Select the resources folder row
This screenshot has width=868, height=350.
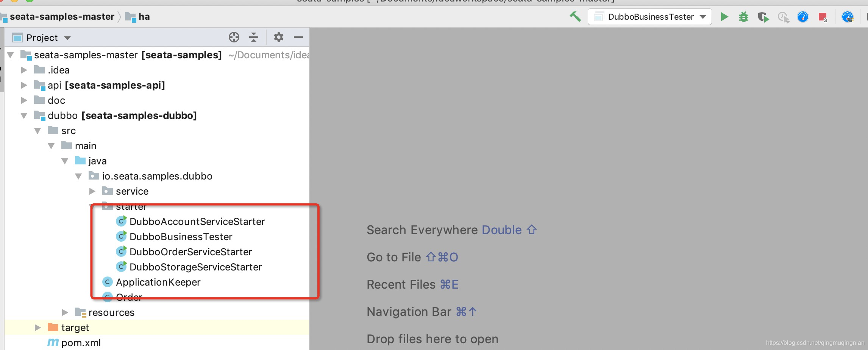157,312
